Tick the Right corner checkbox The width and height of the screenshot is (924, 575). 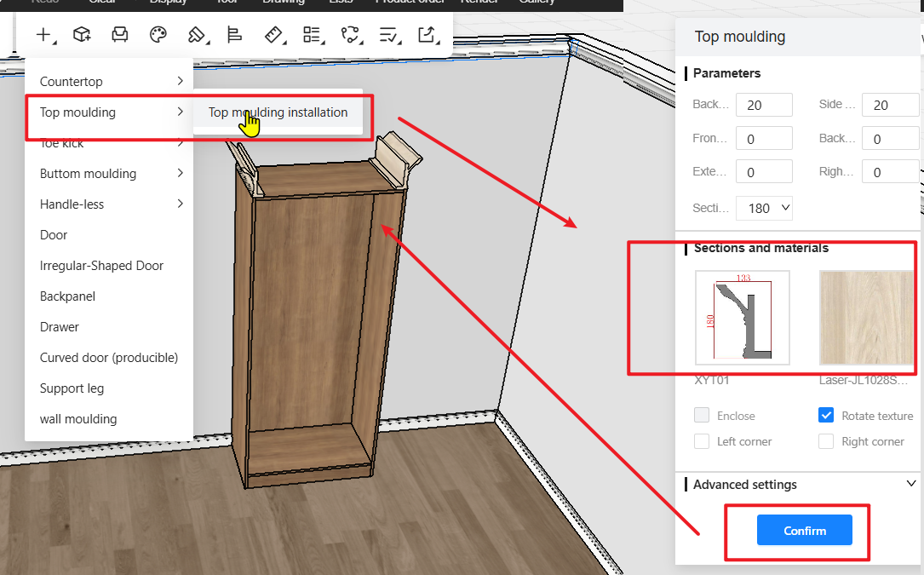(825, 441)
